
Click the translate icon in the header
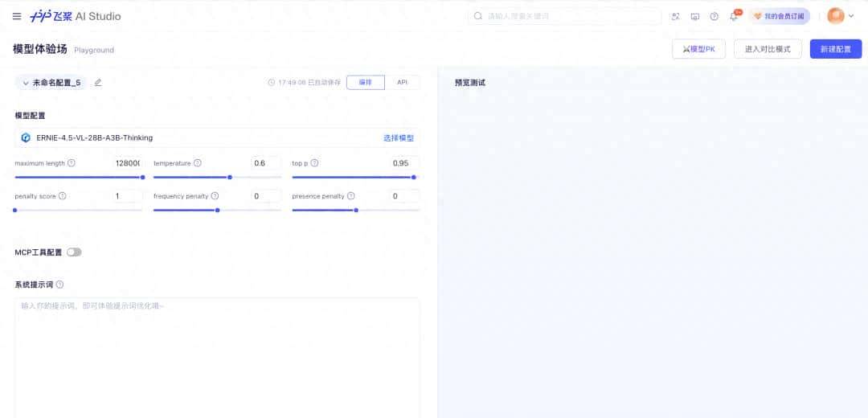675,17
